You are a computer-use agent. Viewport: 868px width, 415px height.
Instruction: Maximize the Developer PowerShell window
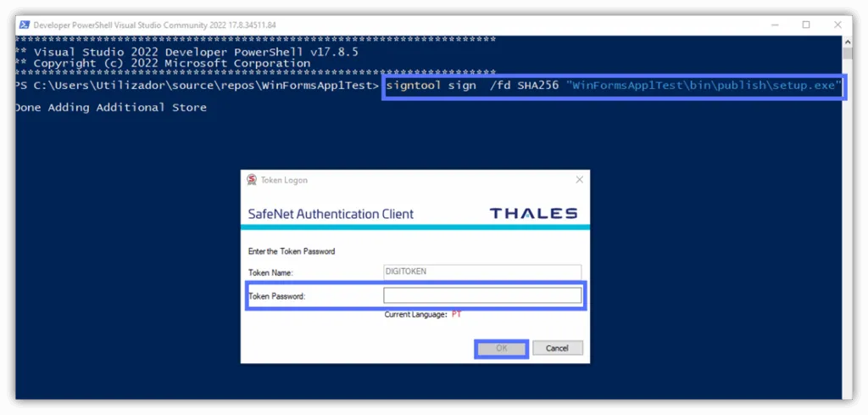(x=806, y=25)
